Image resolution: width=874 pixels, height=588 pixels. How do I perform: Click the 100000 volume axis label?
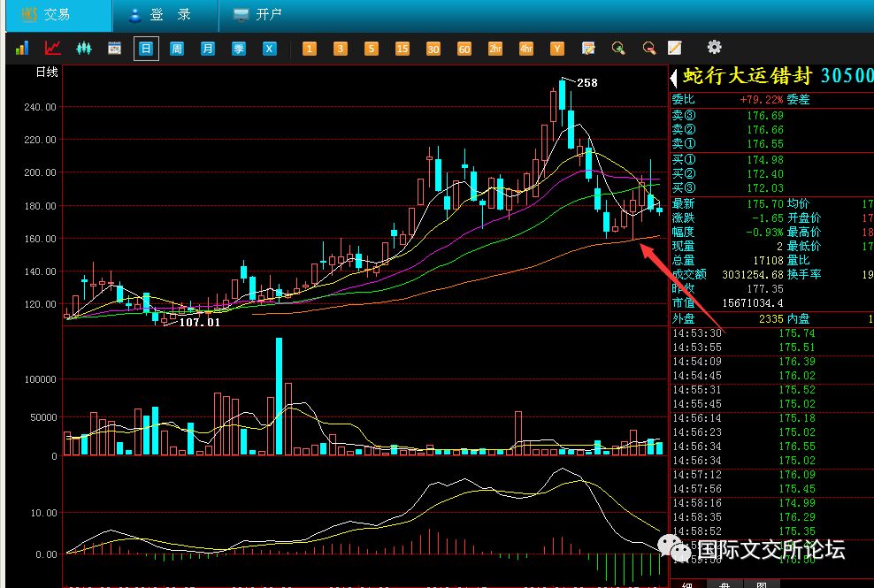40,379
